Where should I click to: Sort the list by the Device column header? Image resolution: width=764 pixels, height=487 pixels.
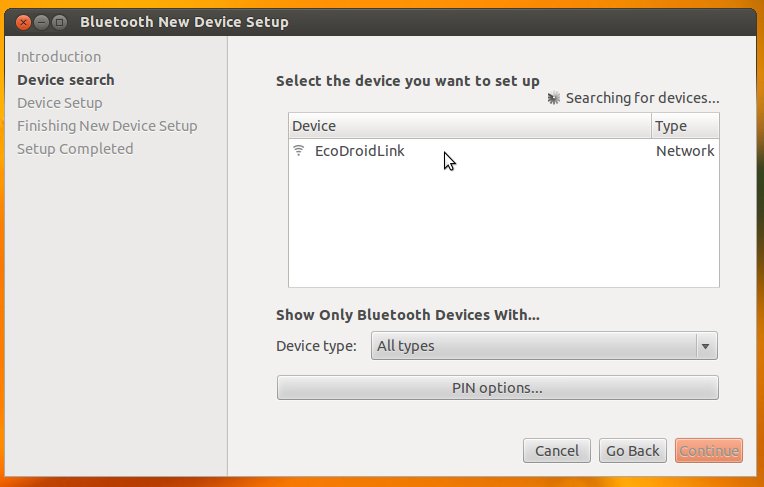click(469, 126)
